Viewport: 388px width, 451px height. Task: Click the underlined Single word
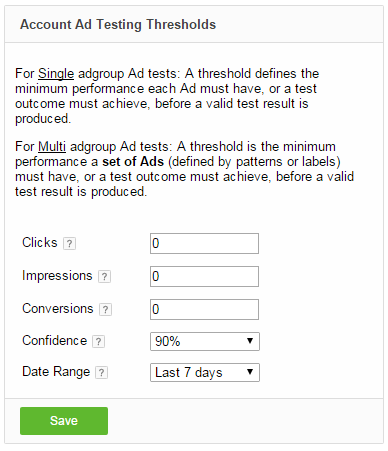coord(56,74)
